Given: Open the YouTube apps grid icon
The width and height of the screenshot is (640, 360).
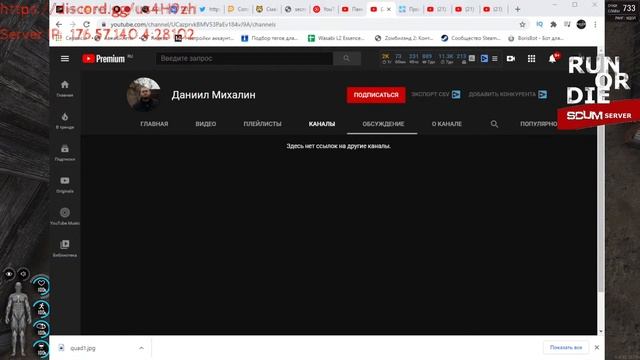Looking at the screenshot, I should 531,59.
